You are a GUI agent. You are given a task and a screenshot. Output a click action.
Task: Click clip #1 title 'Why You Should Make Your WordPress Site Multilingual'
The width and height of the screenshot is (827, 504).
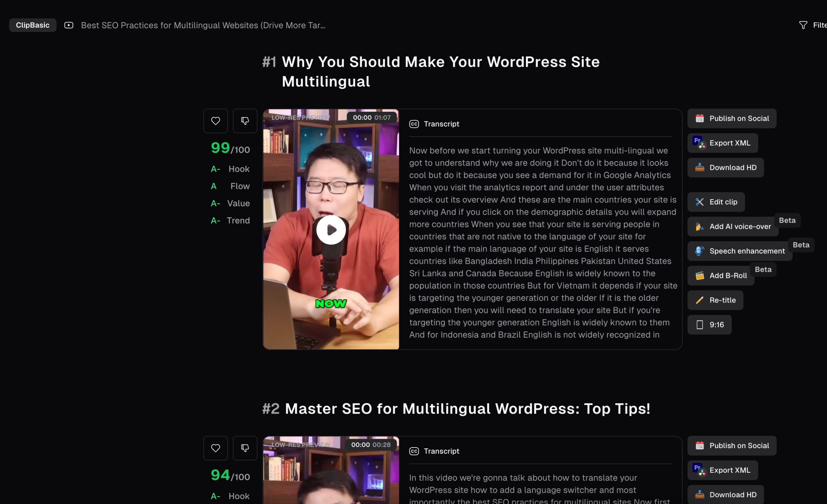(441, 71)
